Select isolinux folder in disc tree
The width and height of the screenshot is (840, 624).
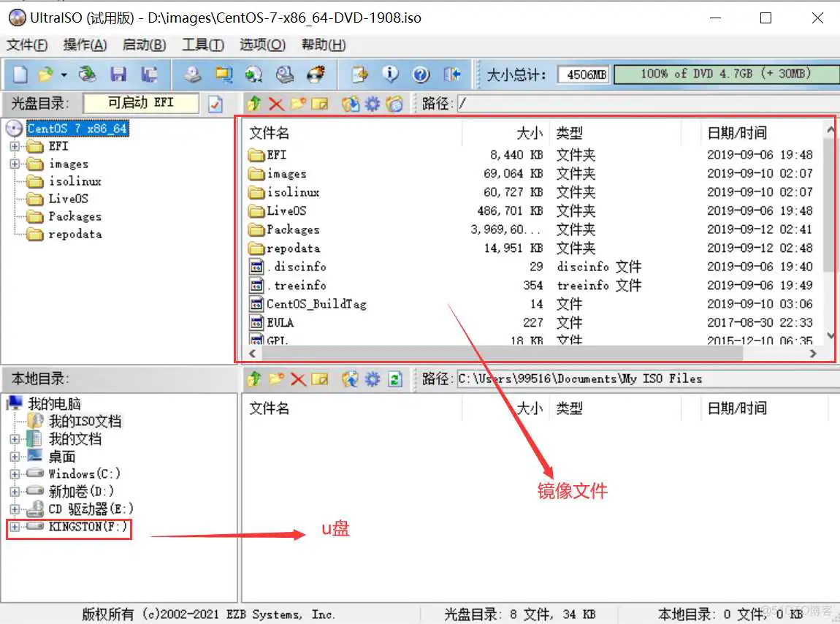75,181
